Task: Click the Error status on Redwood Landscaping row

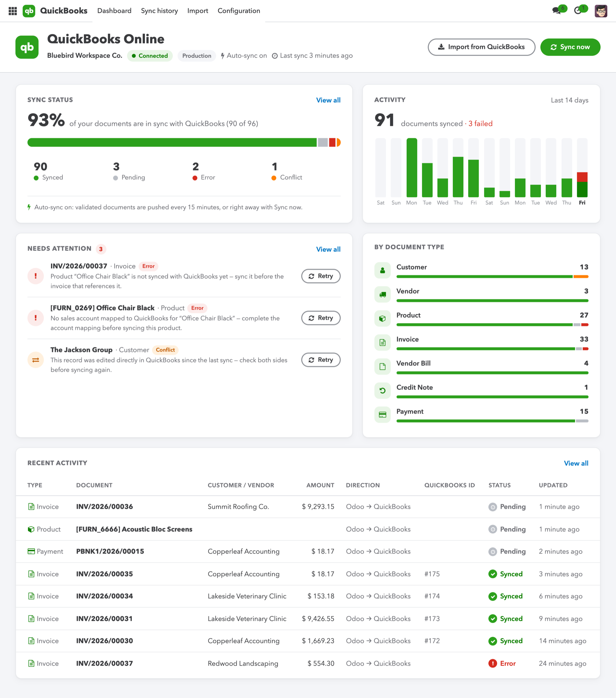Action: click(502, 663)
